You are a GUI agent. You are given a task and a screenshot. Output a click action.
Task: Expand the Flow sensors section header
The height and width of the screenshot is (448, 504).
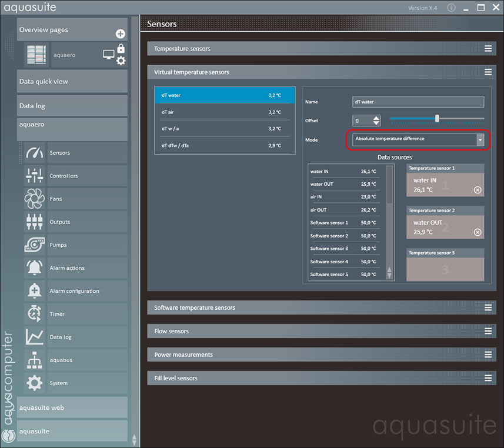click(x=322, y=331)
